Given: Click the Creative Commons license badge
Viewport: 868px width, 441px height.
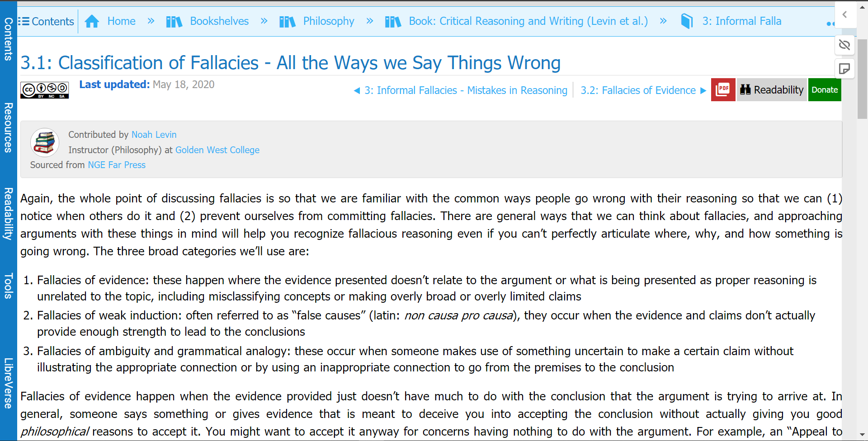Looking at the screenshot, I should pyautogui.click(x=44, y=90).
